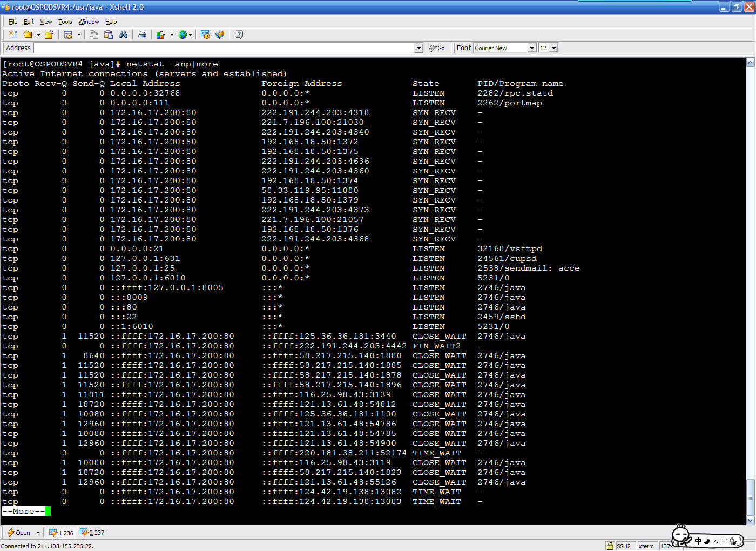
Task: Click the Find binoculars icon
Action: pyautogui.click(x=124, y=35)
